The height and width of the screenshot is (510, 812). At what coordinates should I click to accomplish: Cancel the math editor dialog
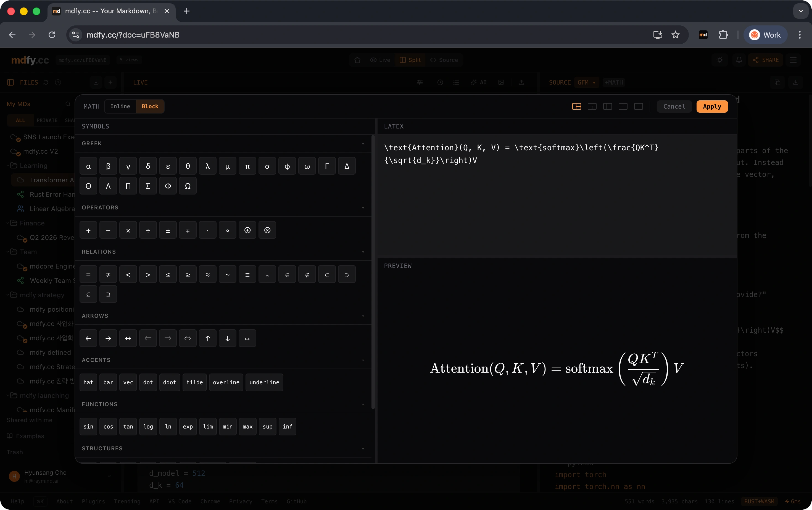tap(674, 106)
